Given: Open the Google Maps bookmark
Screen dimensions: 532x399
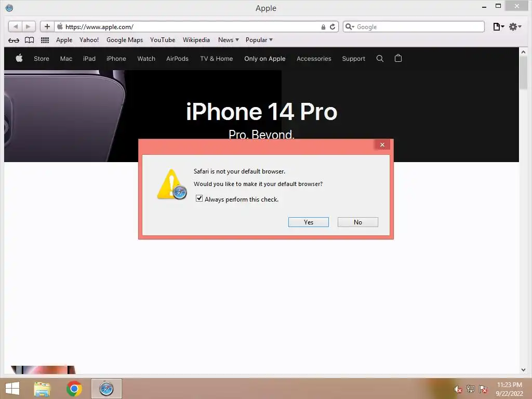Looking at the screenshot, I should (x=125, y=40).
